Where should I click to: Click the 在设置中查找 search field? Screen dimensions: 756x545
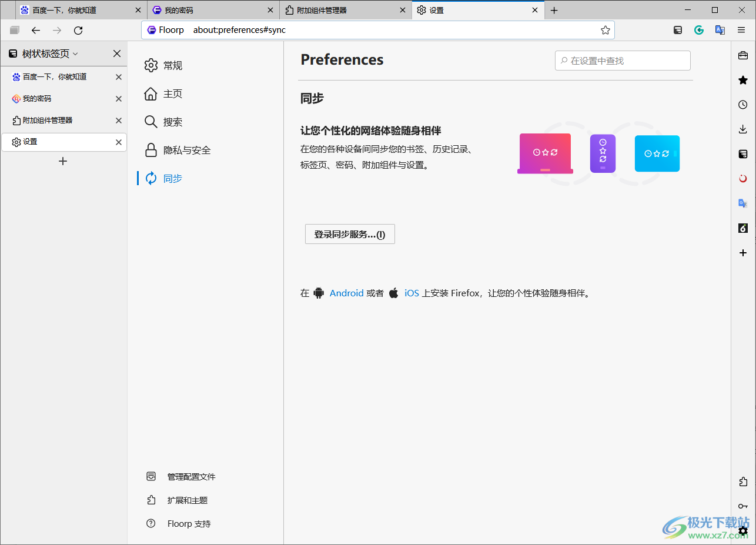(x=622, y=60)
